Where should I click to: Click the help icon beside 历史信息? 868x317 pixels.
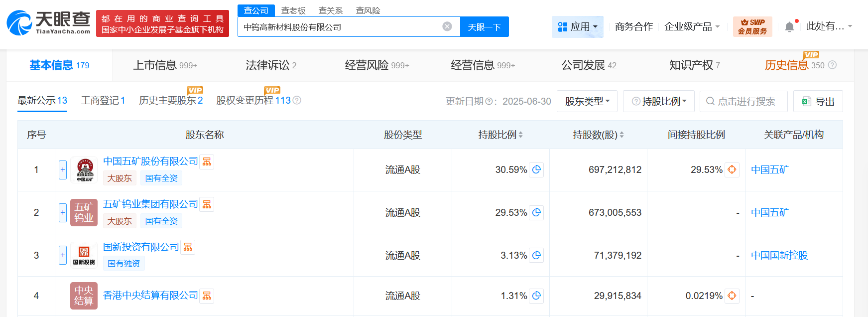[832, 65]
